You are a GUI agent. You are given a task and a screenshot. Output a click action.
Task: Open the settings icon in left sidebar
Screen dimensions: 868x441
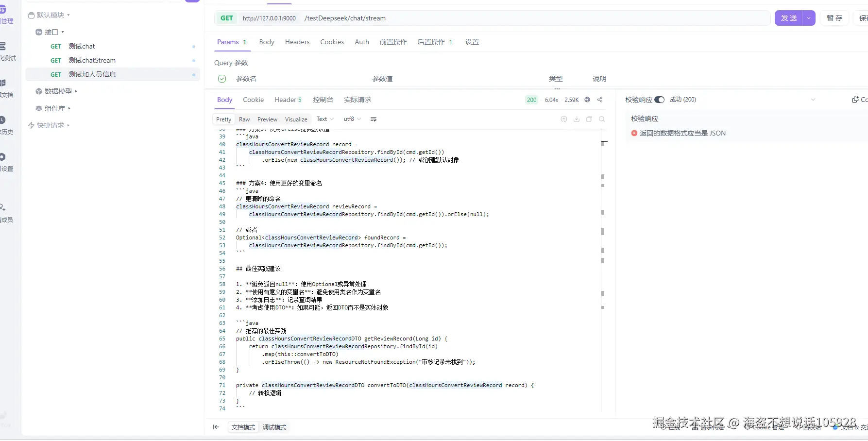click(2, 157)
